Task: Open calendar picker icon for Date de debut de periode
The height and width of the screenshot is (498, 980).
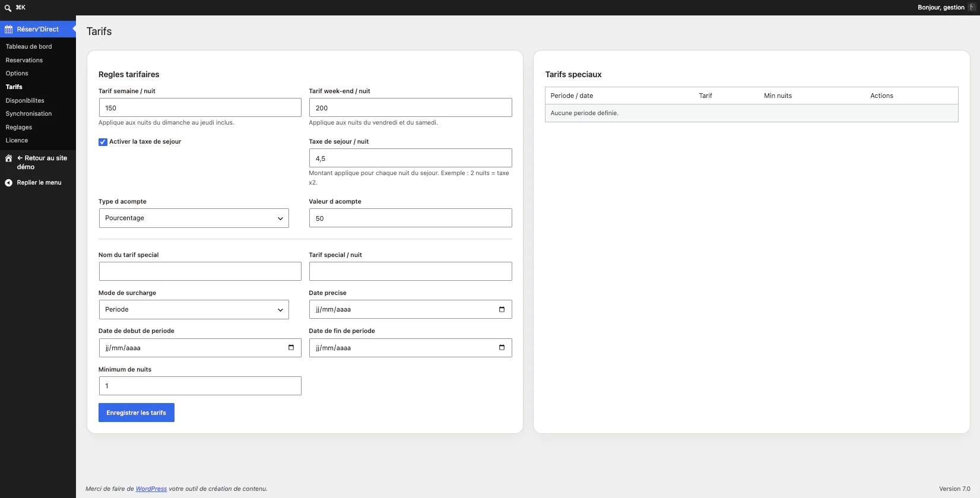Action: [291, 348]
